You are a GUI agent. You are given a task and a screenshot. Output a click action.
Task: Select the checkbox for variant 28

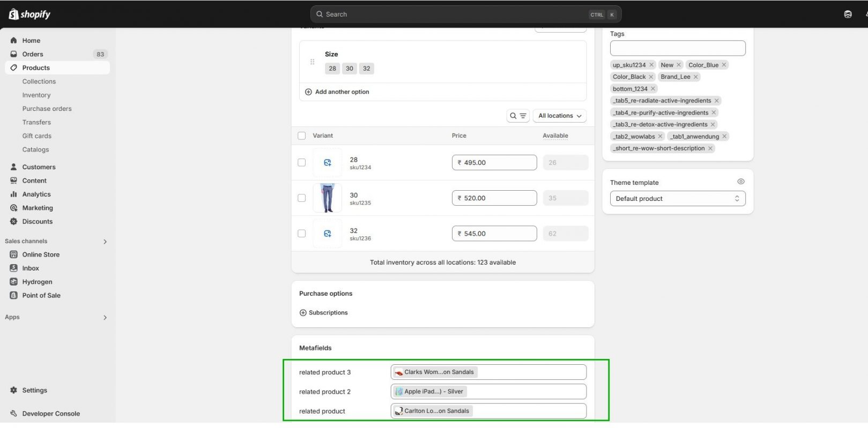click(302, 163)
